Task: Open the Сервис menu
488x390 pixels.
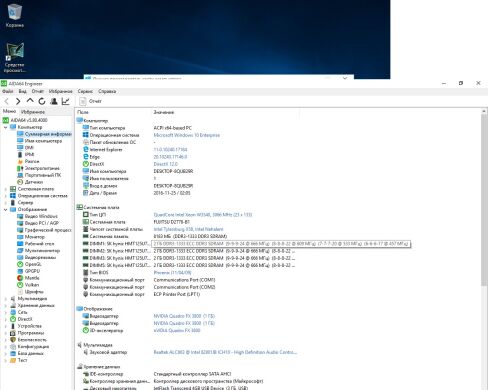Action: coord(85,91)
